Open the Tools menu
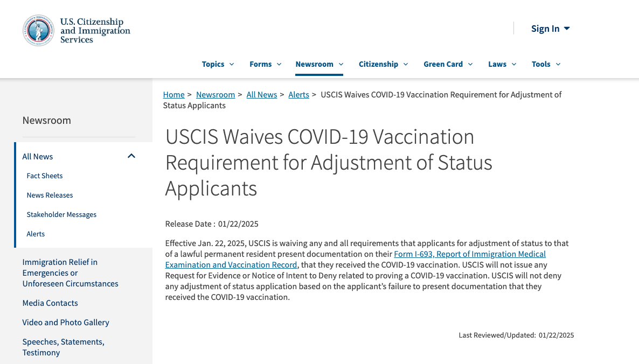 point(546,64)
